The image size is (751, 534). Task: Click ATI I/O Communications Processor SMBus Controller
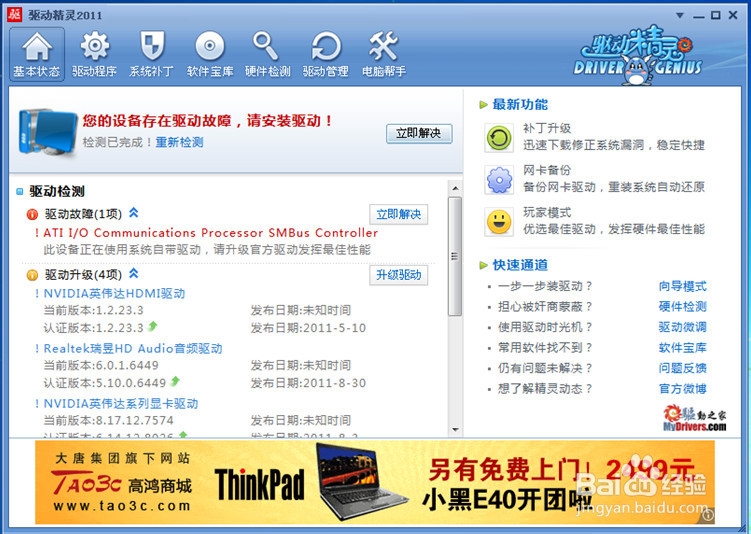click(210, 233)
